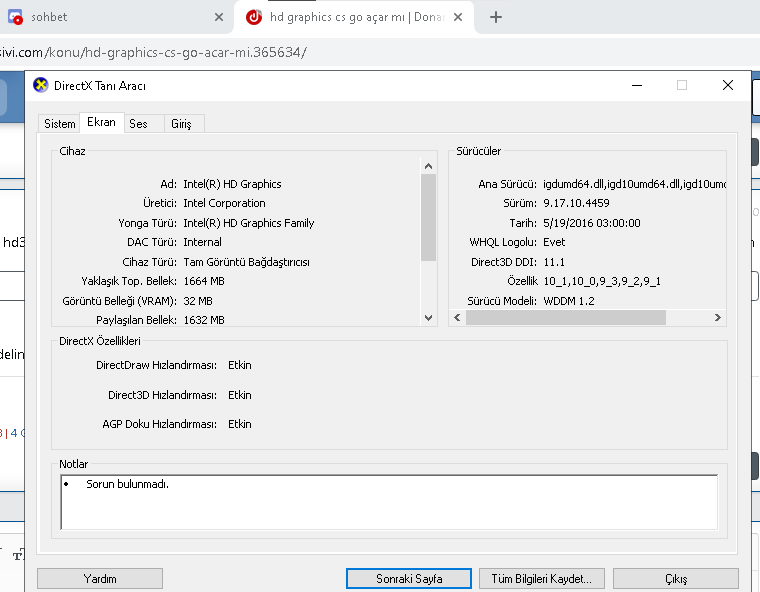Select the 'Intel Corporation' manufacturer value
This screenshot has height=592, width=760.
click(224, 203)
